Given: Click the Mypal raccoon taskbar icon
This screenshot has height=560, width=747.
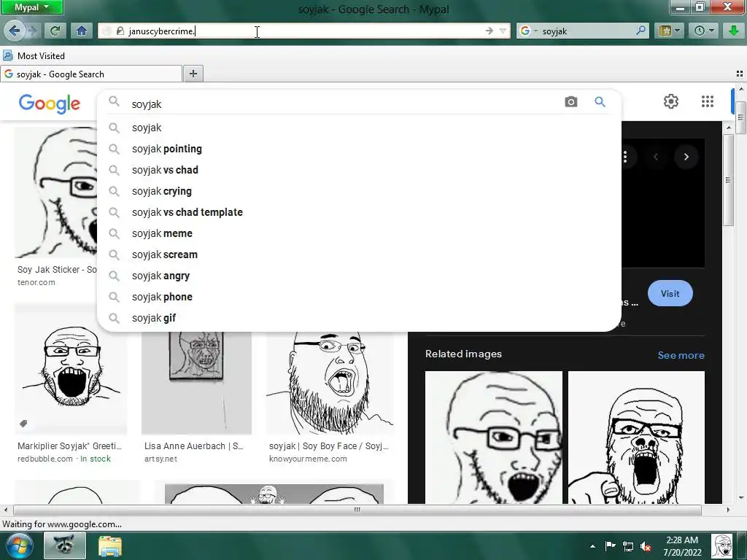Looking at the screenshot, I should point(65,545).
